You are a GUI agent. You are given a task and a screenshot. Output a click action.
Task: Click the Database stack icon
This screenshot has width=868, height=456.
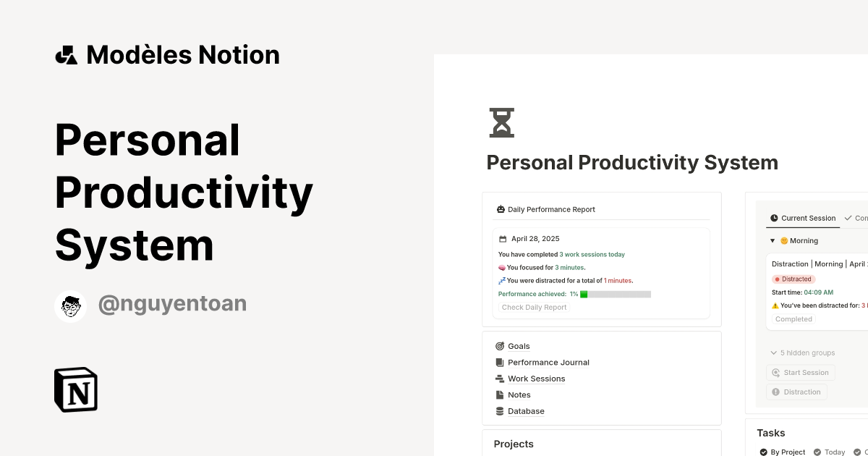(x=500, y=411)
